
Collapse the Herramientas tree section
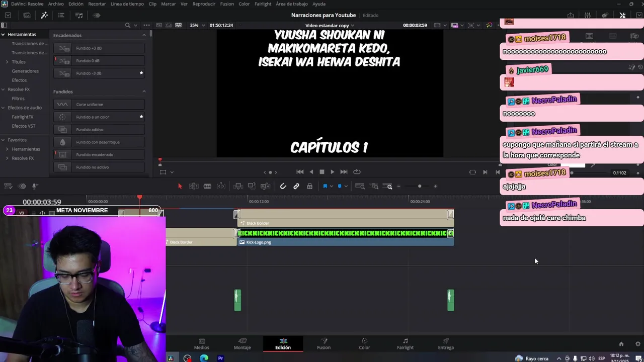tap(3, 34)
